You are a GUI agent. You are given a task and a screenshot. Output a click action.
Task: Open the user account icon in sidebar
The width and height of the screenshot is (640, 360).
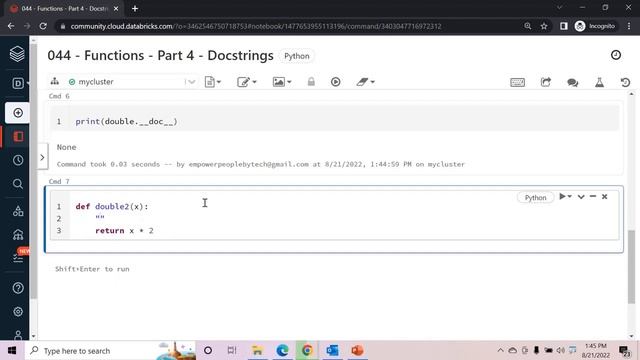click(x=18, y=335)
